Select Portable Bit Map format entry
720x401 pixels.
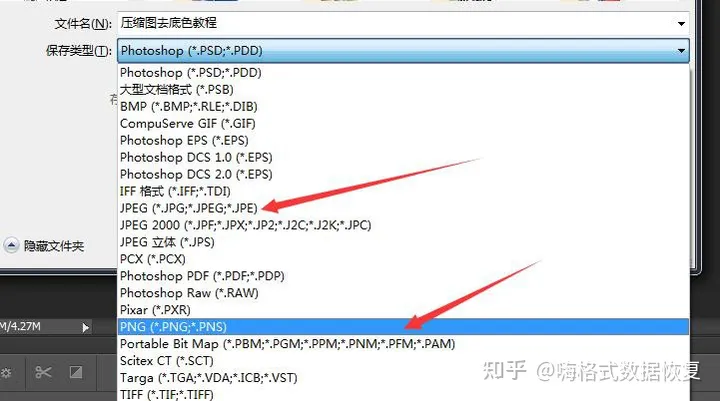click(403, 344)
